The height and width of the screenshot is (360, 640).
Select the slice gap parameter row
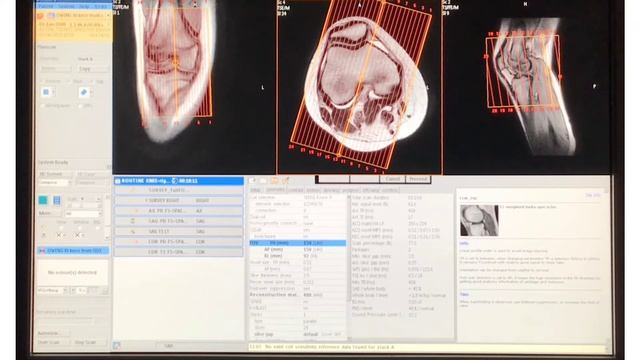[x=298, y=334]
